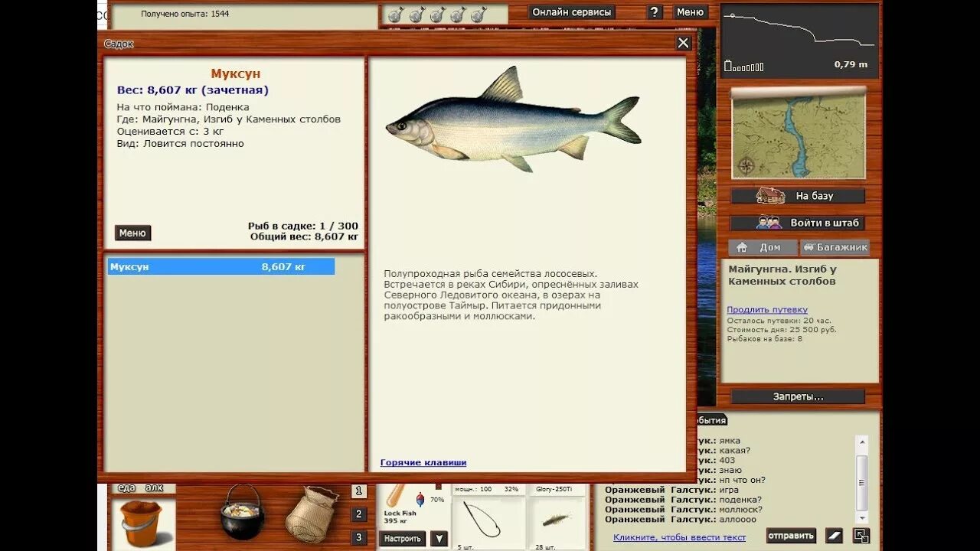The width and height of the screenshot is (980, 551).
Task: Switch to the Дом tab
Action: pyautogui.click(x=763, y=247)
